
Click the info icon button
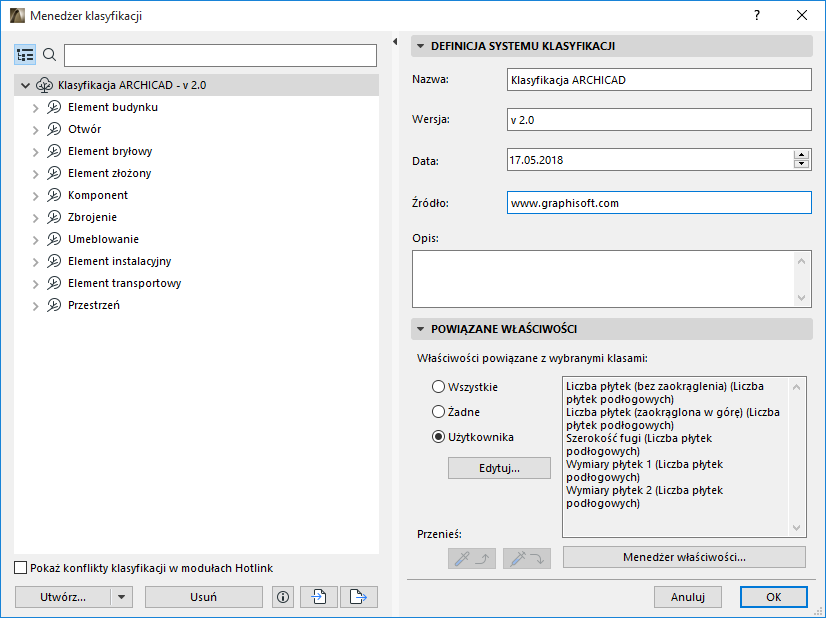point(282,597)
